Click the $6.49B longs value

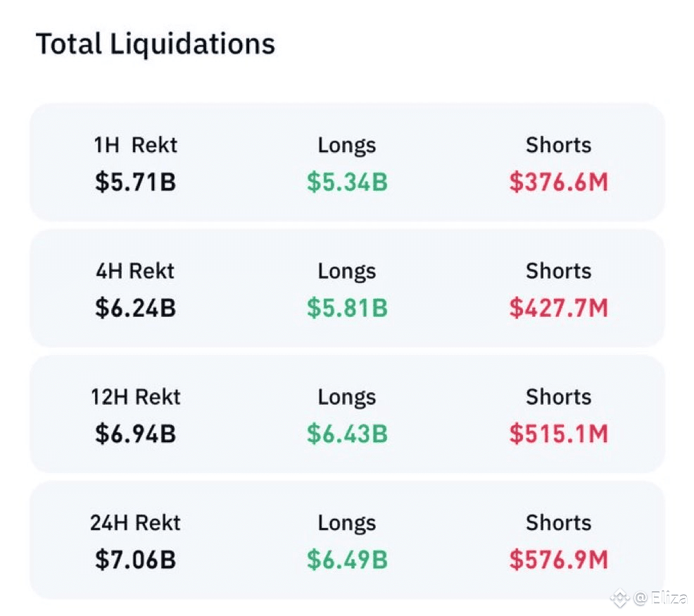[347, 560]
